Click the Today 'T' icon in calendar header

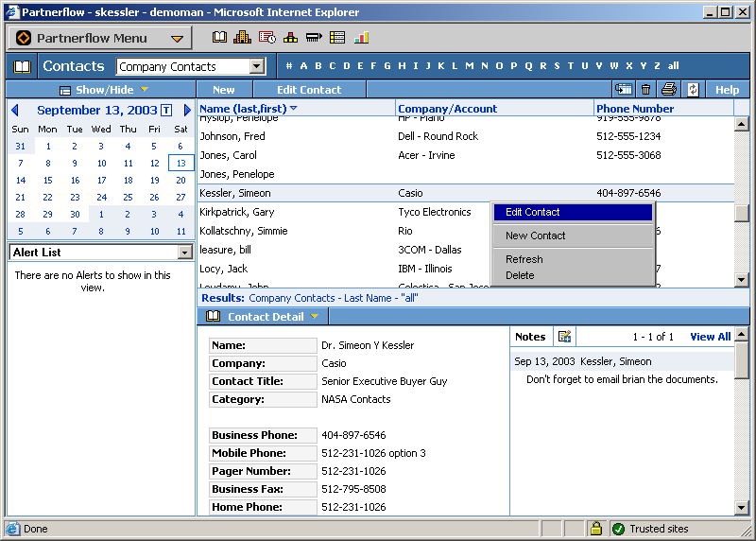point(166,110)
